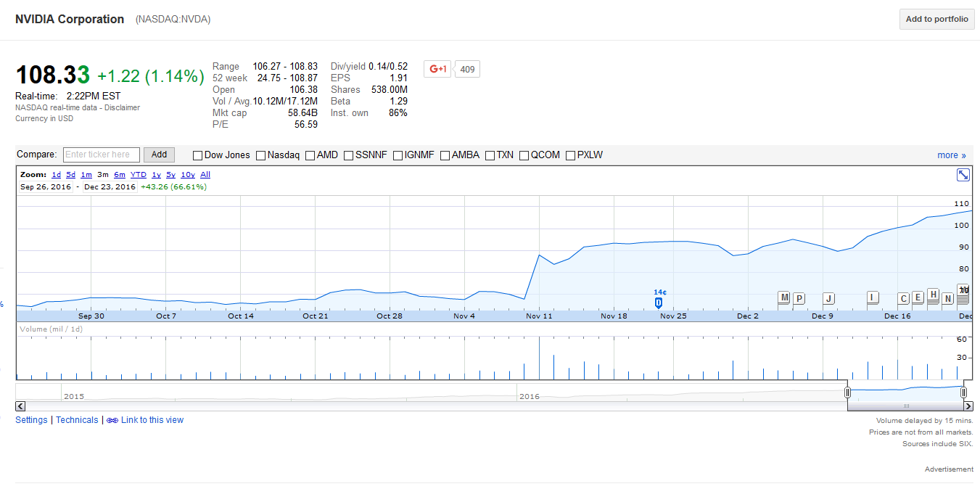Click the NVIDIA Corporation title
The image size is (980, 489).
(70, 20)
